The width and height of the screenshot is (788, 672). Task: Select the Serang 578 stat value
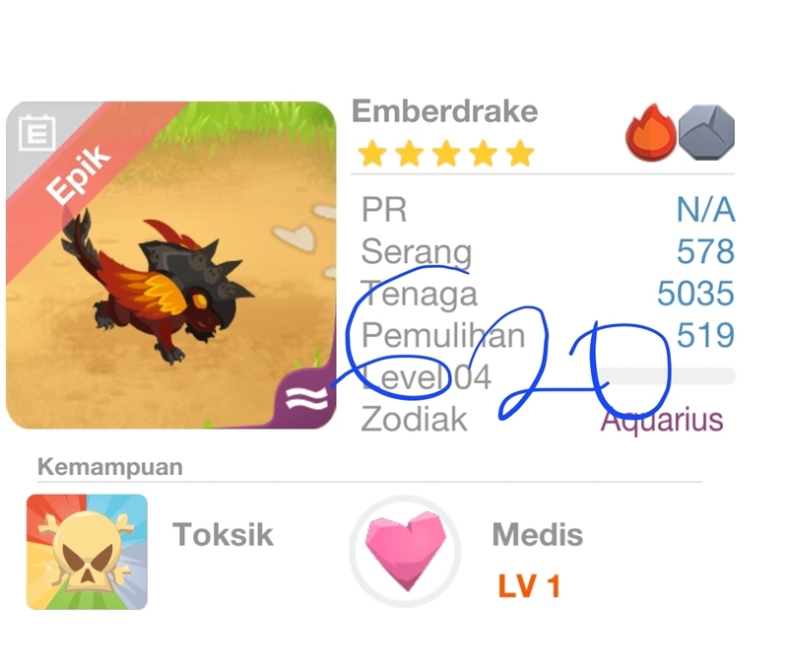pos(705,251)
